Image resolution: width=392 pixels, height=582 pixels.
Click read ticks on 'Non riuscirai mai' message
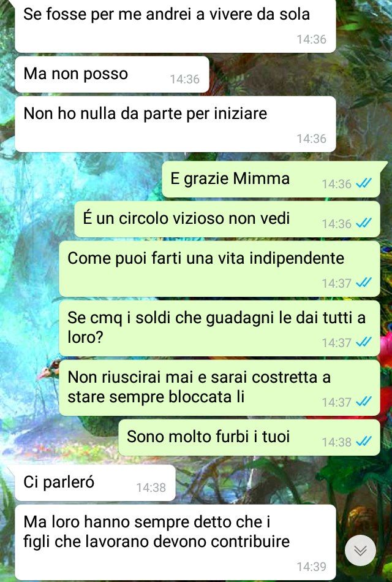click(363, 402)
